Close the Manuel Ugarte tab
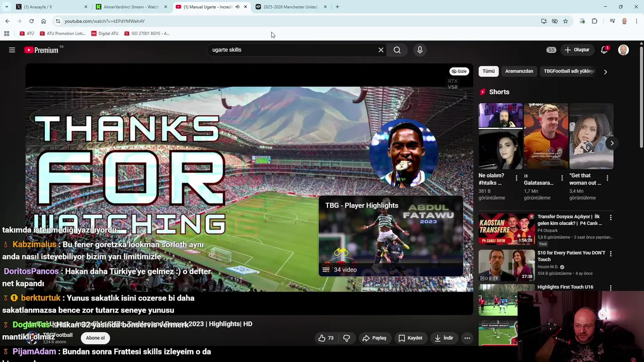 (246, 7)
